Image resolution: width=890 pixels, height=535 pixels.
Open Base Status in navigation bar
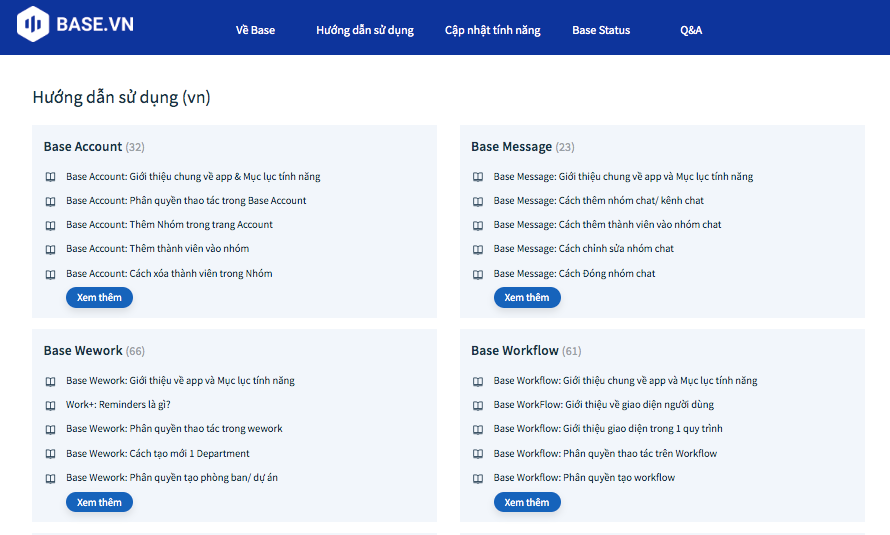[x=601, y=30]
